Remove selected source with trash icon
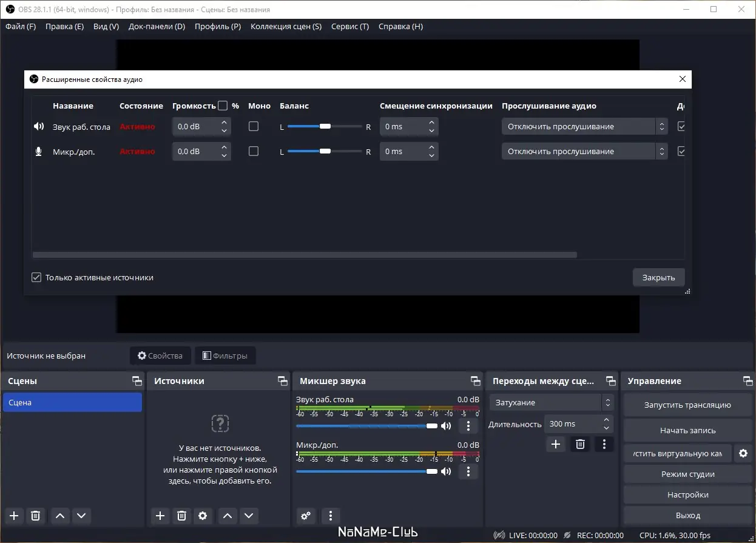756x543 pixels. click(x=181, y=516)
